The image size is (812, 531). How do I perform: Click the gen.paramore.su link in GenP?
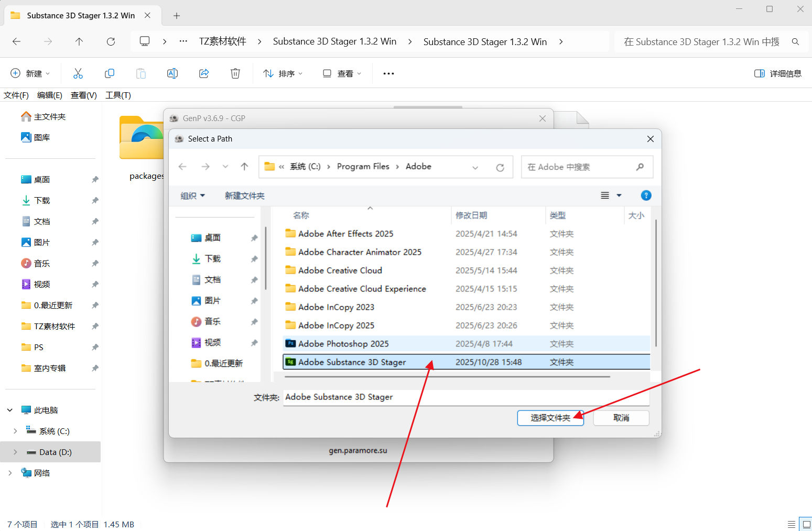[x=358, y=450]
